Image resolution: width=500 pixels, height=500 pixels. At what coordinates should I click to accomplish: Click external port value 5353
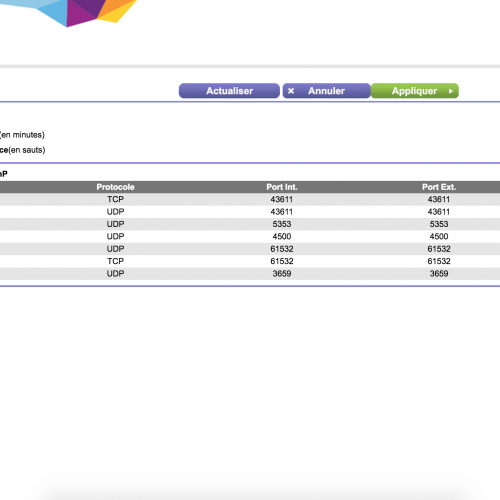(439, 224)
